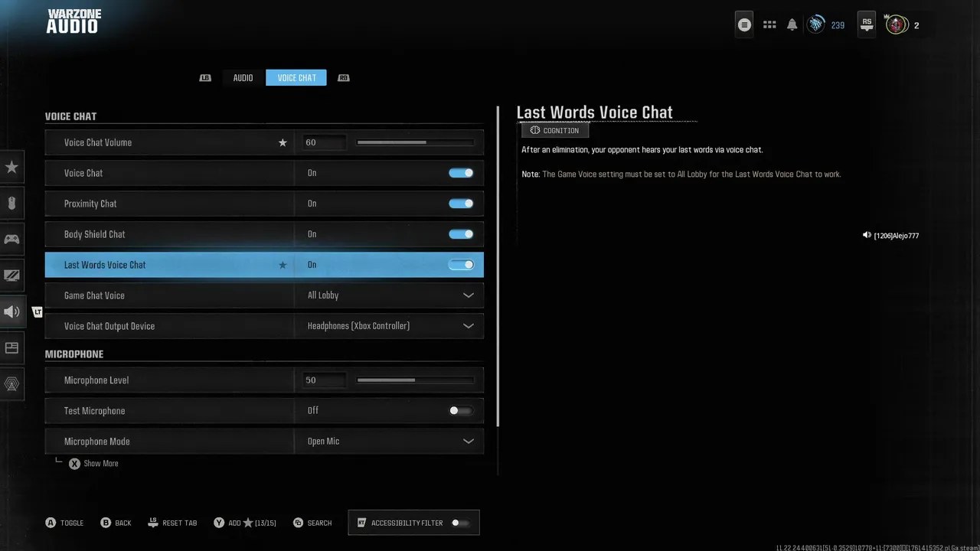Enable the Accessibility Filter switch
This screenshot has width=980, height=551.
[x=460, y=523]
